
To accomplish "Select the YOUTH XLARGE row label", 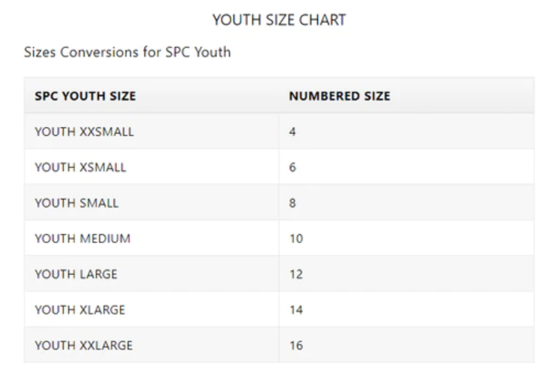I will pyautogui.click(x=80, y=310).
